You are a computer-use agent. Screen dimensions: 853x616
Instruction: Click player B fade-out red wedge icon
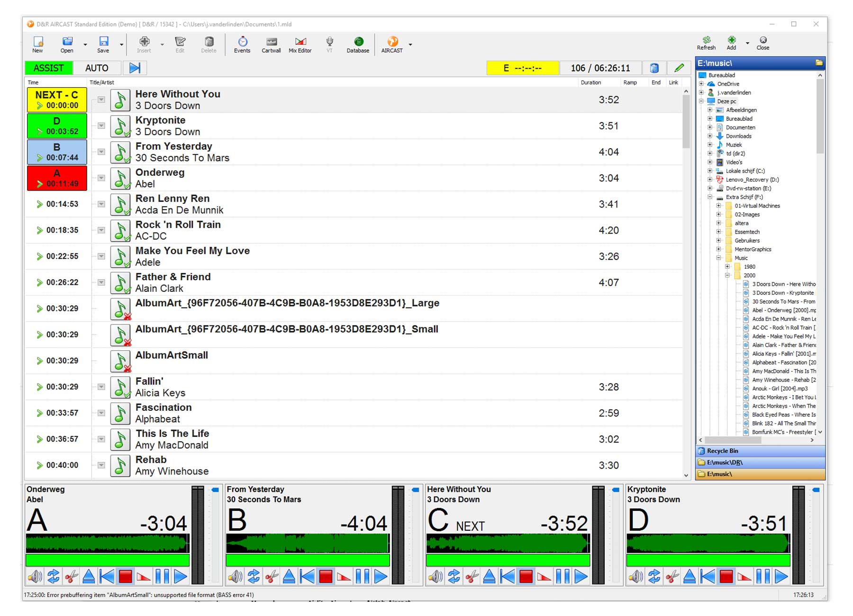[344, 577]
